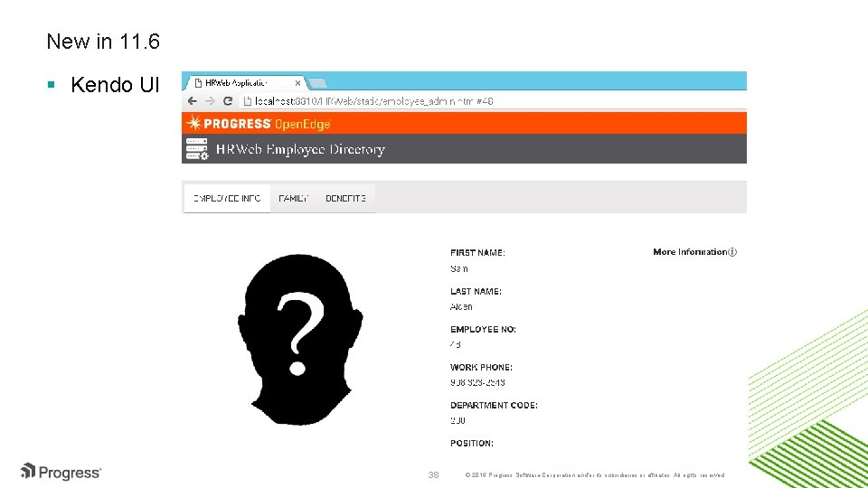The width and height of the screenshot is (868, 488).
Task: Switch to the Employee Info tab
Action: tap(227, 198)
